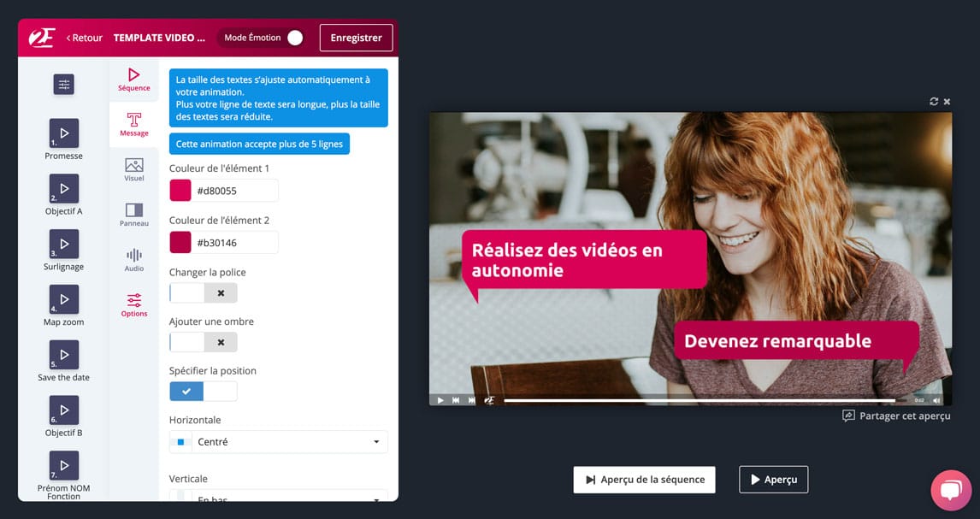Launch the full Aperçu button
980x519 pixels.
pos(774,480)
